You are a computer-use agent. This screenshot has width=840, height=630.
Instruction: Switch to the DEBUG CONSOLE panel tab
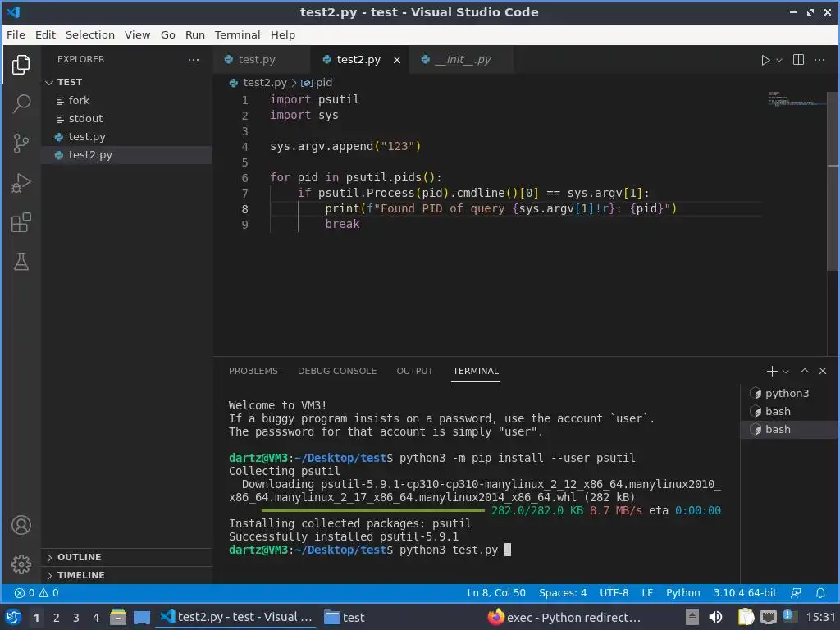pos(337,371)
